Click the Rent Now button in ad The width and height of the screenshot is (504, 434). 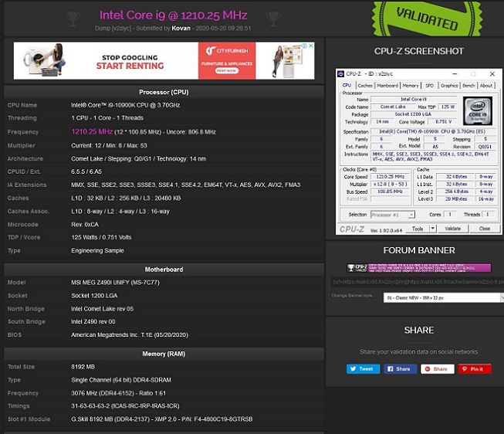coord(227,70)
